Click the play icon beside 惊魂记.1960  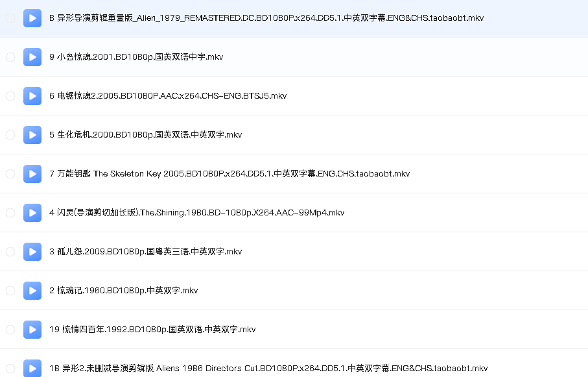point(32,291)
